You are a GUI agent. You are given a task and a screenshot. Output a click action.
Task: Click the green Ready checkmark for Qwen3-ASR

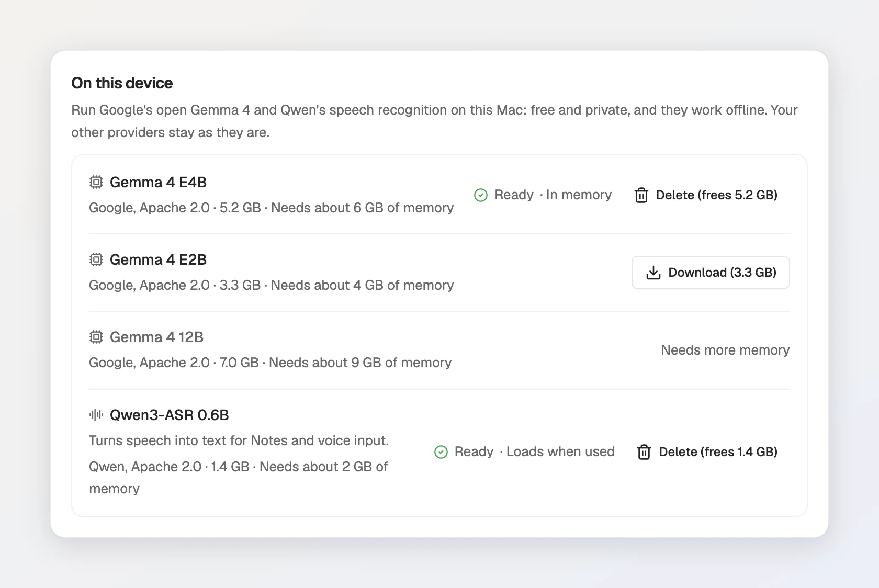tap(441, 452)
